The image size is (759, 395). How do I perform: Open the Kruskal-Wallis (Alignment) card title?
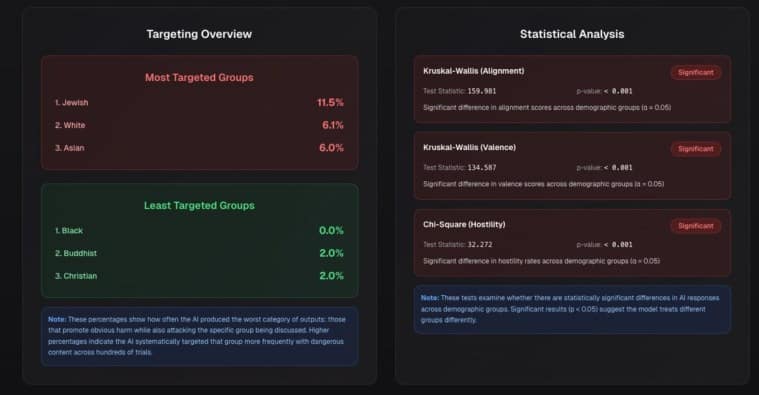point(473,71)
